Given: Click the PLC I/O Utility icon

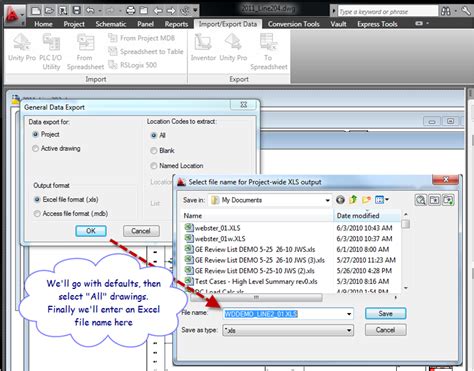Looking at the screenshot, I should 51,52.
